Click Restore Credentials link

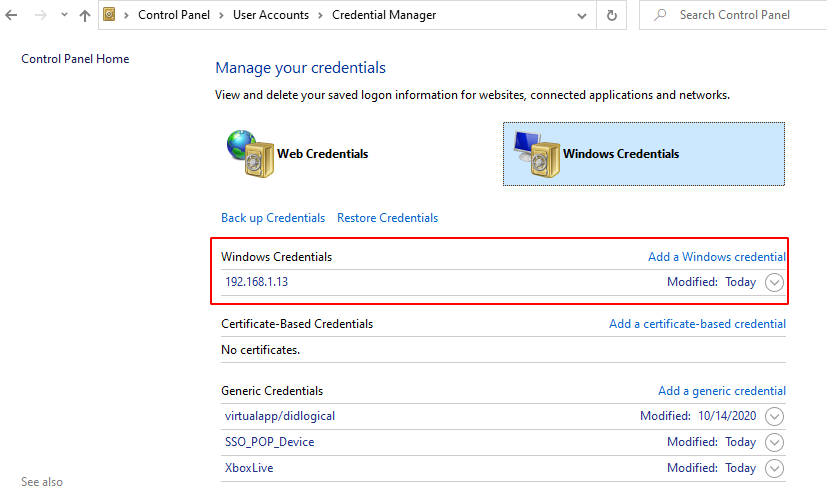(387, 218)
